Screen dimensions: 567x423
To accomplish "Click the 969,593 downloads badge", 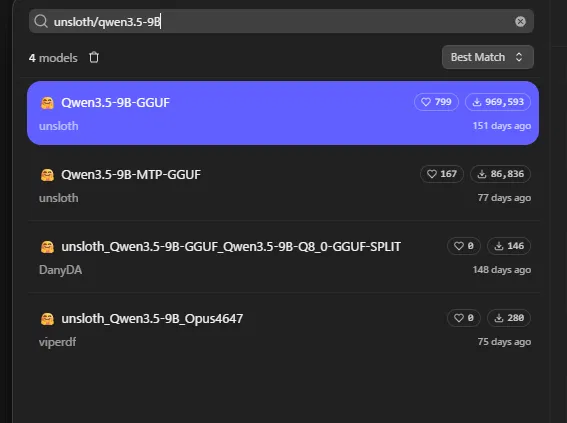I will (498, 102).
